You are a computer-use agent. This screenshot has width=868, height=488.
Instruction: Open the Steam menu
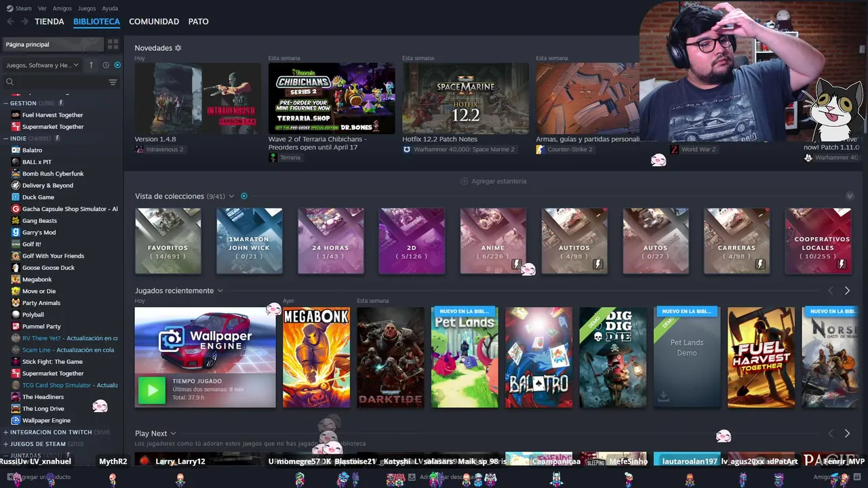19,8
